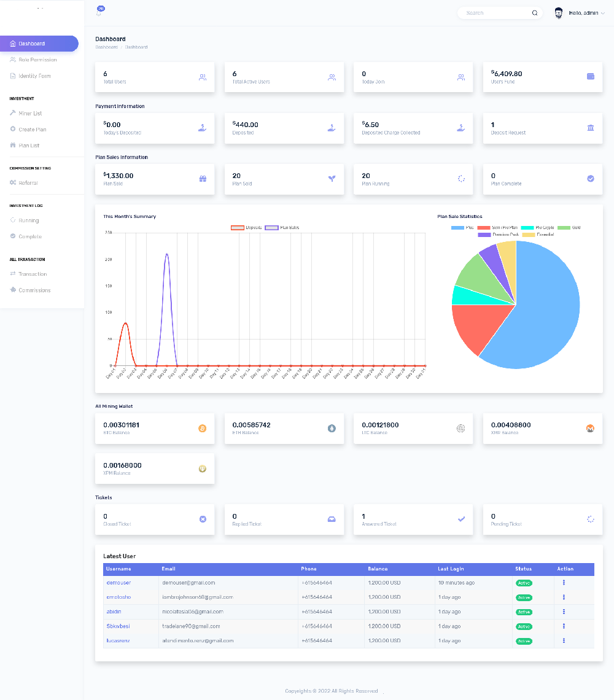Open Miner List in sidebar
614x700 pixels.
pyautogui.click(x=30, y=114)
